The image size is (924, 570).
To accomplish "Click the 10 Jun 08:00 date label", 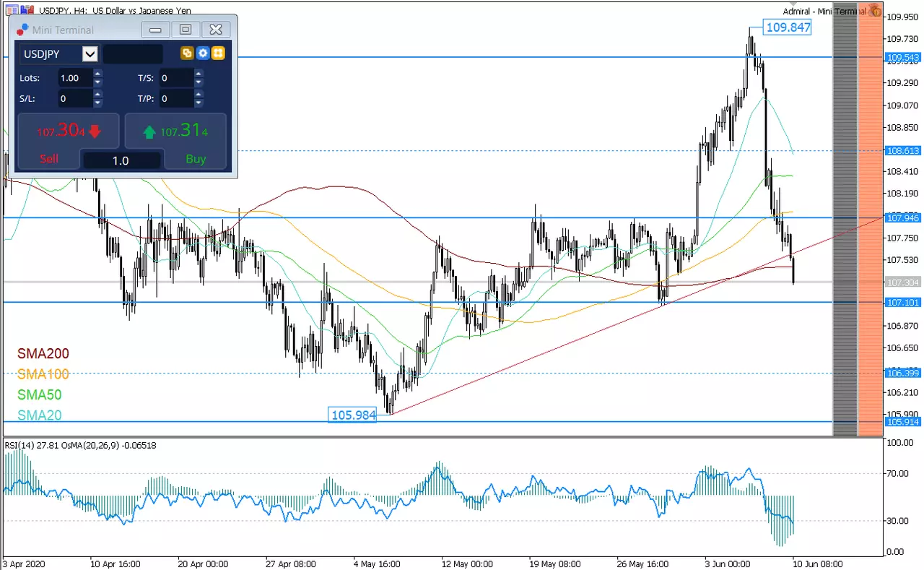I will [817, 563].
